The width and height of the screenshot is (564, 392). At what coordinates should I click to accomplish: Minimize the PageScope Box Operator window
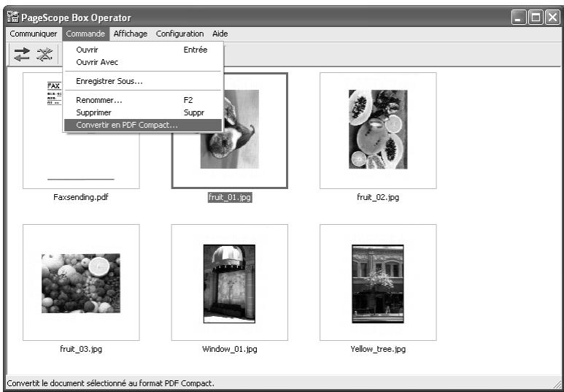click(x=519, y=18)
